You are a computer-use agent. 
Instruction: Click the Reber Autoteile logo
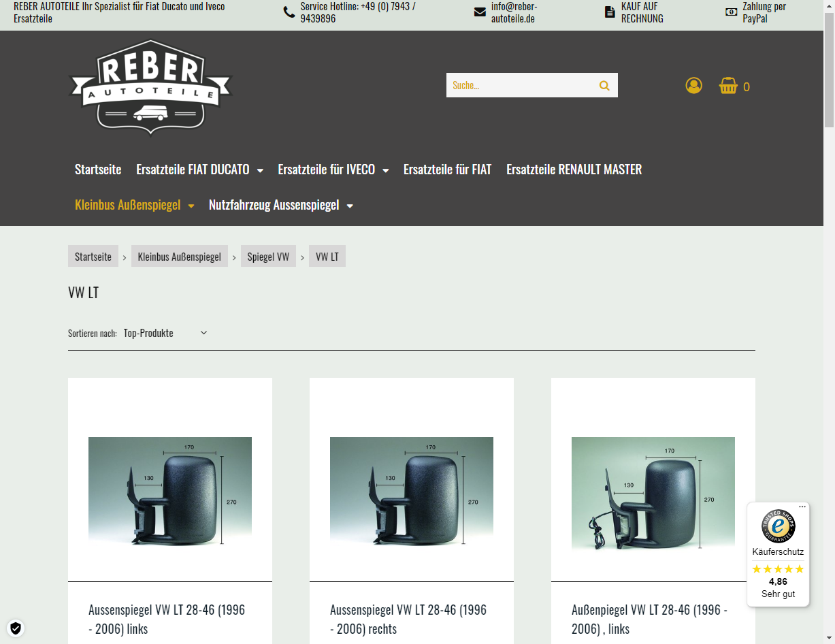point(150,87)
